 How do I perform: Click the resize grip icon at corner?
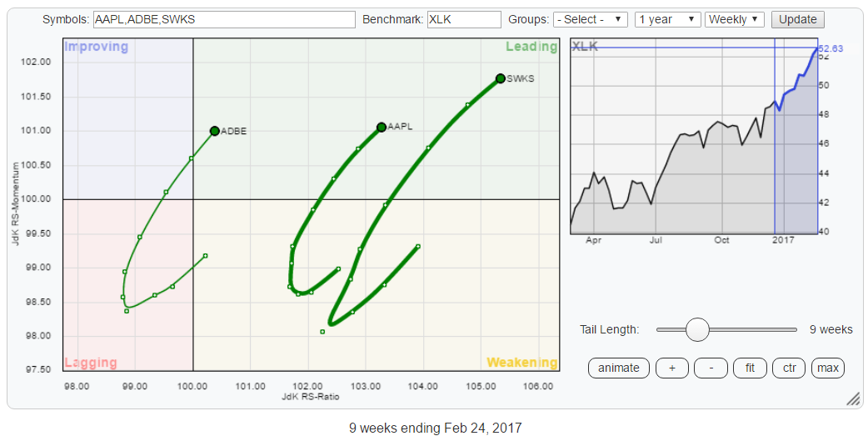[854, 398]
